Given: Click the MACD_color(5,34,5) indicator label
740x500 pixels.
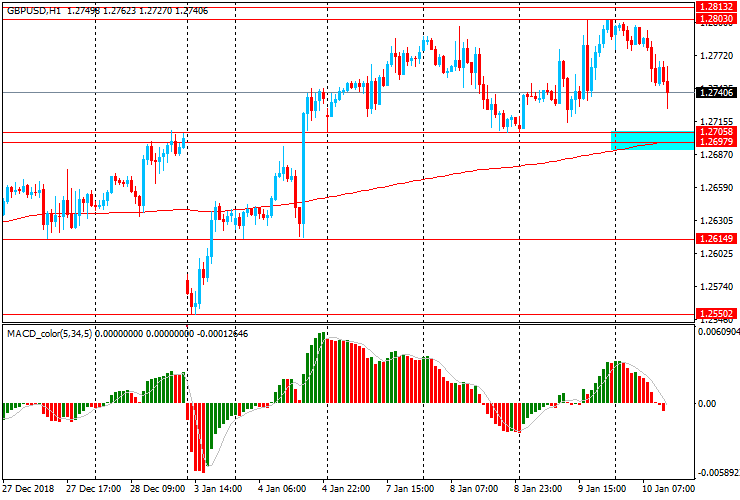Looking at the screenshot, I should click(x=50, y=334).
